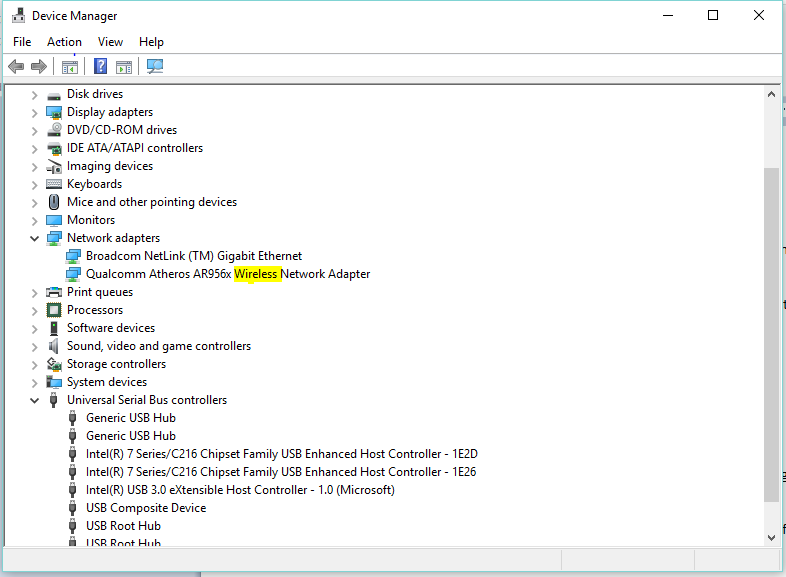The height and width of the screenshot is (577, 786).
Task: Click the System devices icon
Action: [x=54, y=382]
